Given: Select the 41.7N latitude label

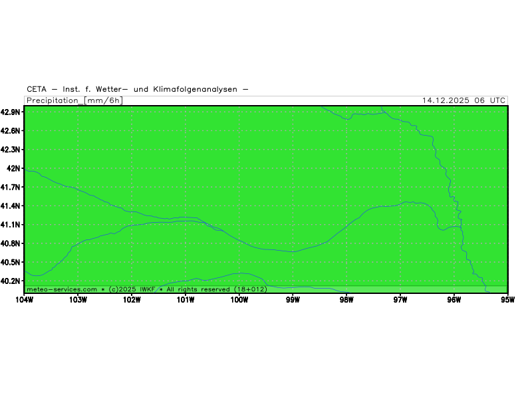Looking at the screenshot, I should (x=11, y=188).
